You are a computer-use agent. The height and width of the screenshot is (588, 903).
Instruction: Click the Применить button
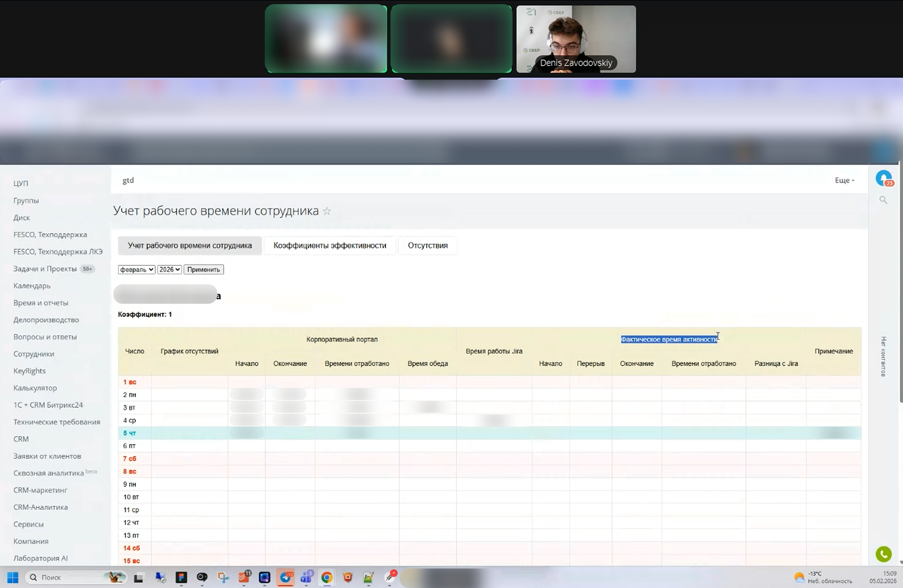point(203,270)
